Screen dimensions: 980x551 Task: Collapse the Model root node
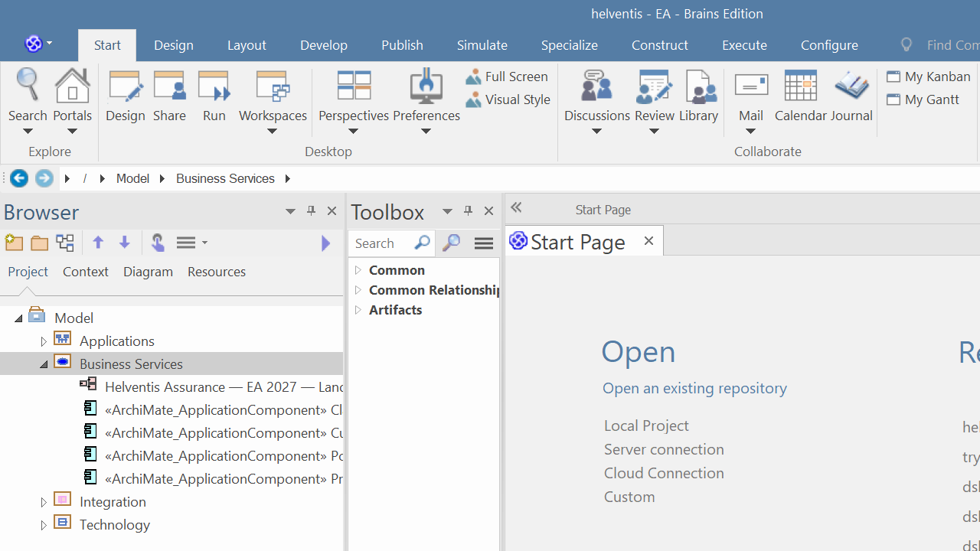click(x=18, y=318)
